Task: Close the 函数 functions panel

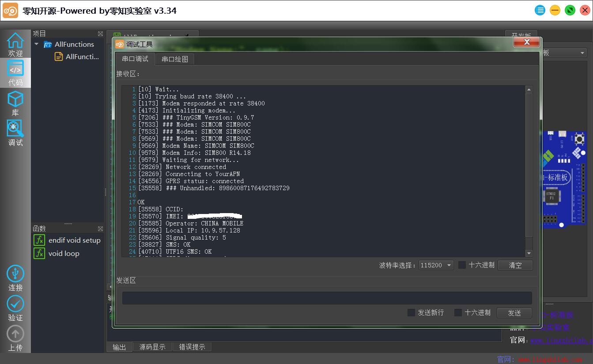Action: (x=100, y=229)
